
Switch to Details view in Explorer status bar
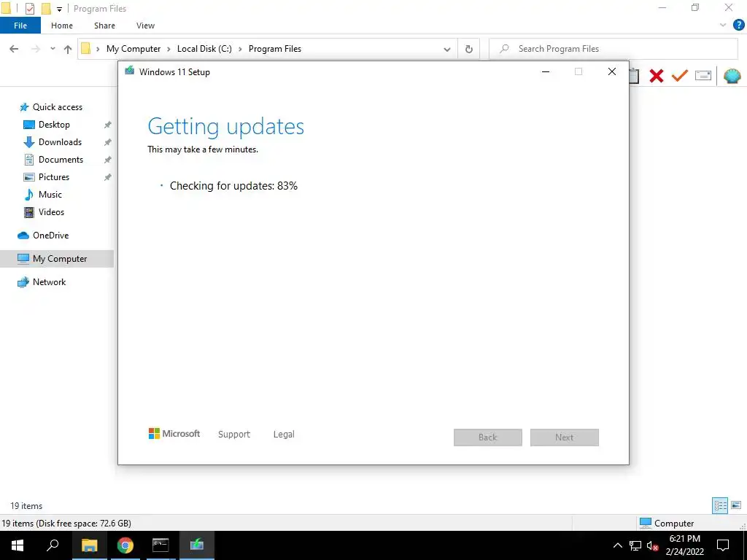pos(720,505)
